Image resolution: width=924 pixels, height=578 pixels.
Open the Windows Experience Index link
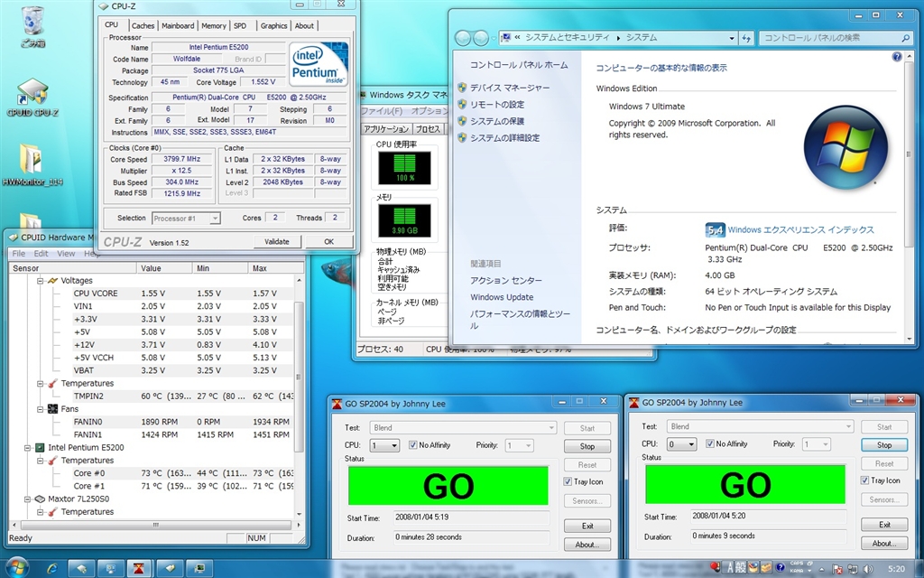(x=800, y=230)
